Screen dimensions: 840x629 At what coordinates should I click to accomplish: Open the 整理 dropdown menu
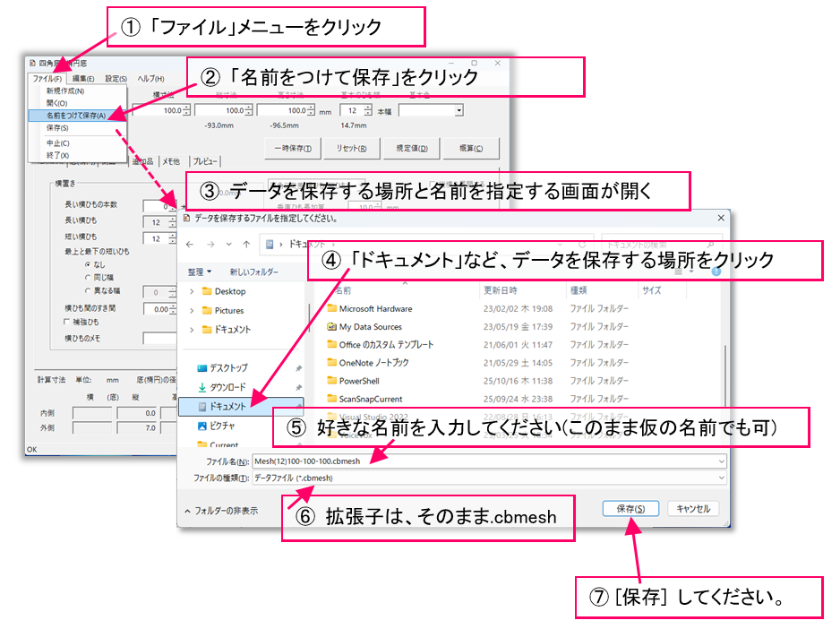tap(199, 271)
